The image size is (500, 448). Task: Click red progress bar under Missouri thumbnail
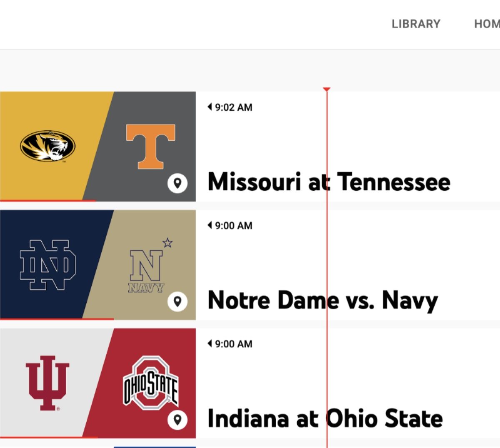click(x=47, y=201)
